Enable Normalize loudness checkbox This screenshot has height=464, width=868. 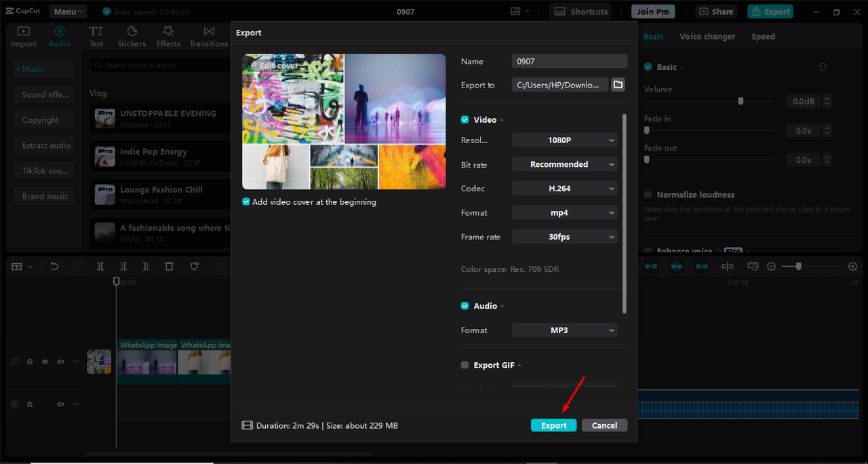648,195
